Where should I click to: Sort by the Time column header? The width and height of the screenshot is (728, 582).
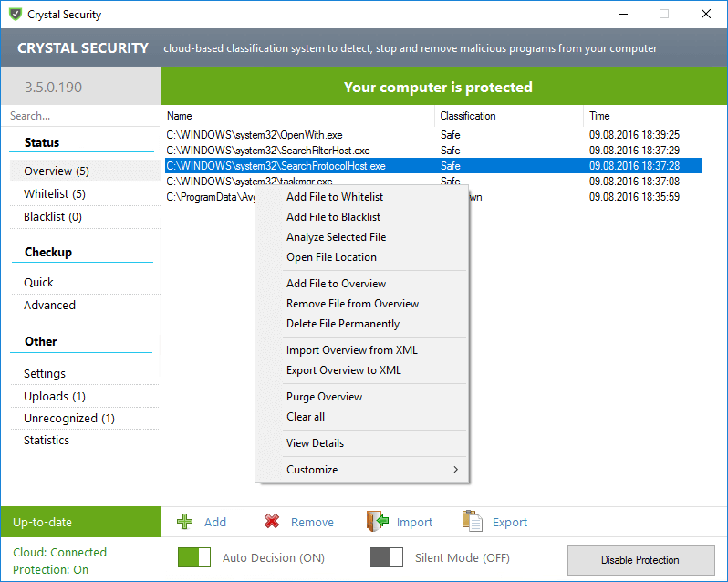642,116
